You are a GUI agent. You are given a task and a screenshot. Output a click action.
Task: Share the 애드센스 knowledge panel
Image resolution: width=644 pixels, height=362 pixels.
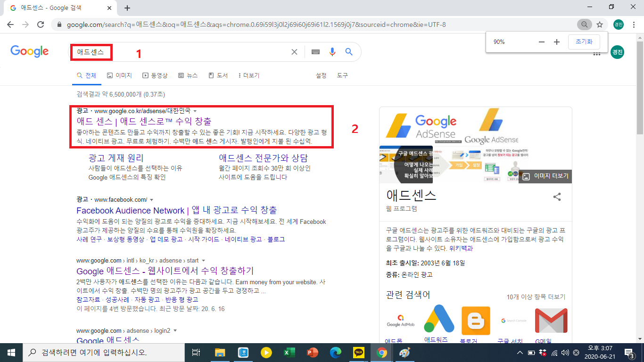[557, 197]
